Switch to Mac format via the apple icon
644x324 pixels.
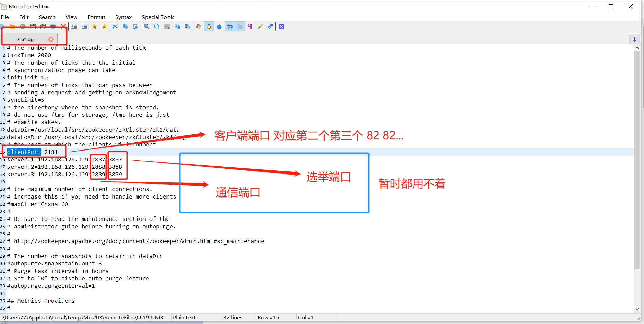point(219,26)
